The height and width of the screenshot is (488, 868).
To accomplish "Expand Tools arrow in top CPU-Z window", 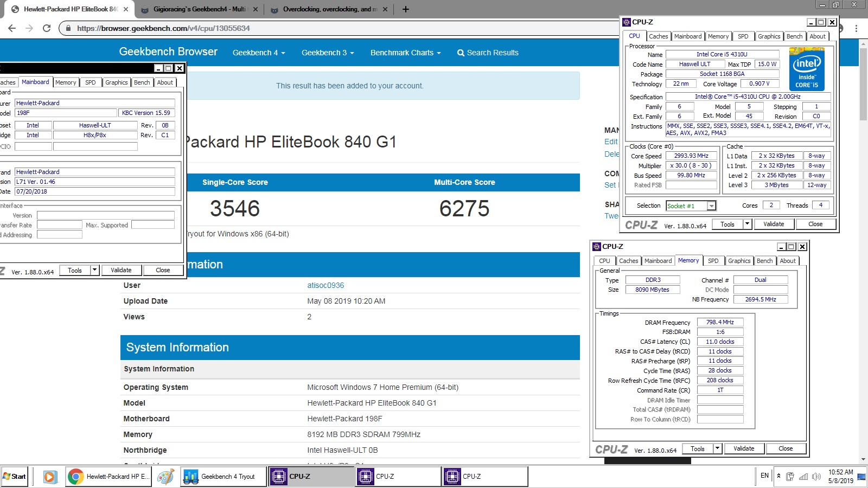I will click(x=747, y=224).
